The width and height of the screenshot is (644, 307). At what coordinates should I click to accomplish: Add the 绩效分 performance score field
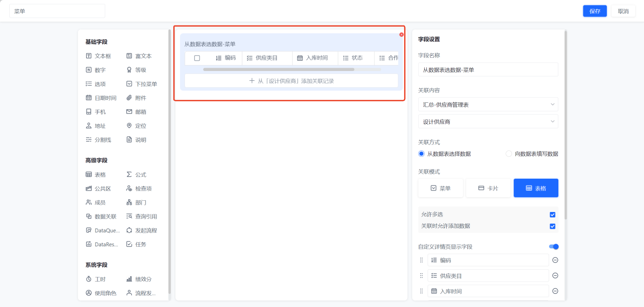[139, 279]
